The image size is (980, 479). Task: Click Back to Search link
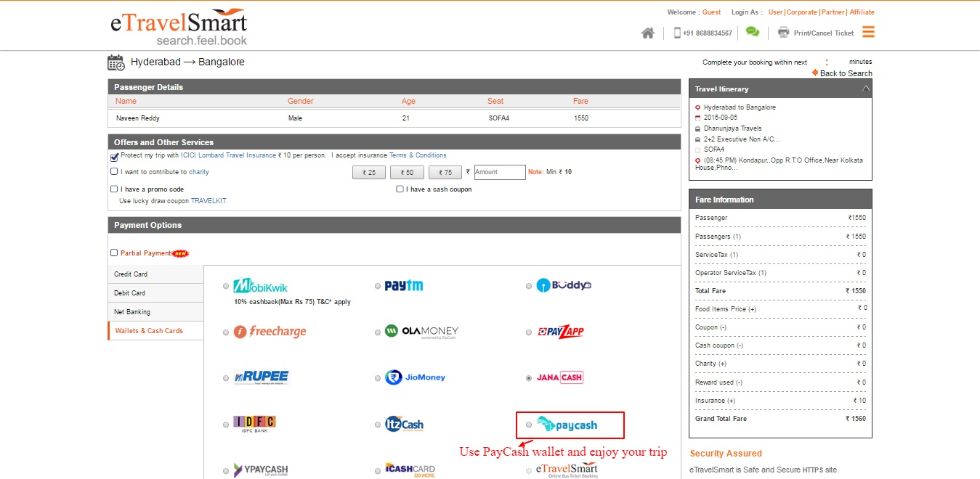point(846,73)
